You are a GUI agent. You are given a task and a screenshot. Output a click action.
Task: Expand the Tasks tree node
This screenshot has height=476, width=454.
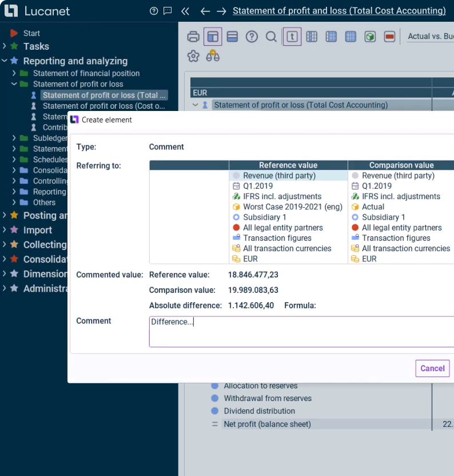point(5,46)
